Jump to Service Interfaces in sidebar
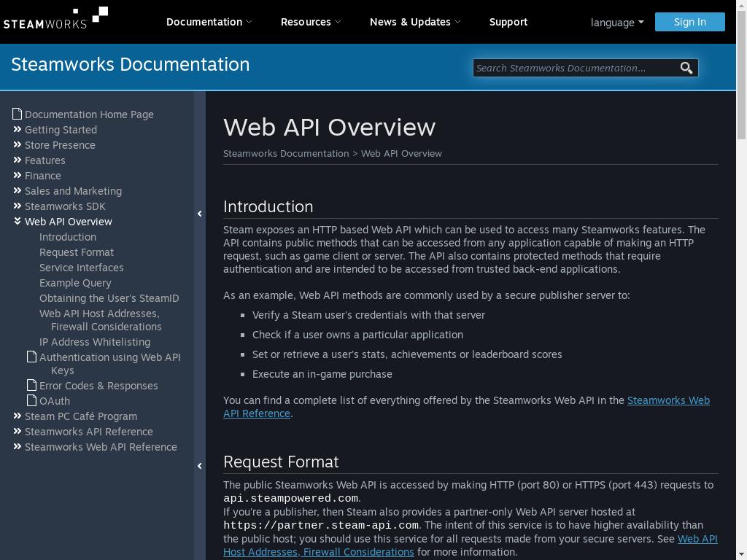The image size is (747, 560). [82, 267]
